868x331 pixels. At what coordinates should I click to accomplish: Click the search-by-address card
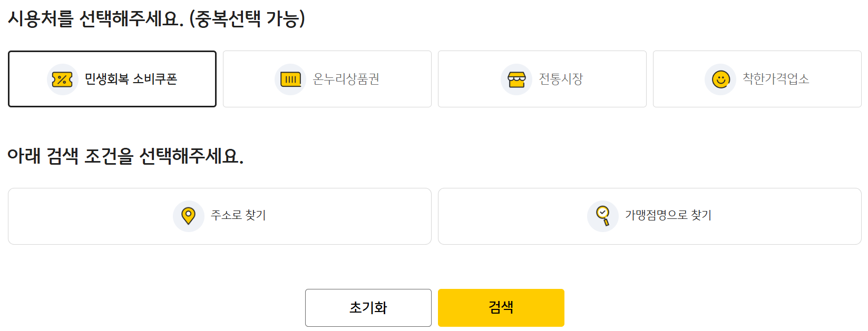pyautogui.click(x=219, y=216)
